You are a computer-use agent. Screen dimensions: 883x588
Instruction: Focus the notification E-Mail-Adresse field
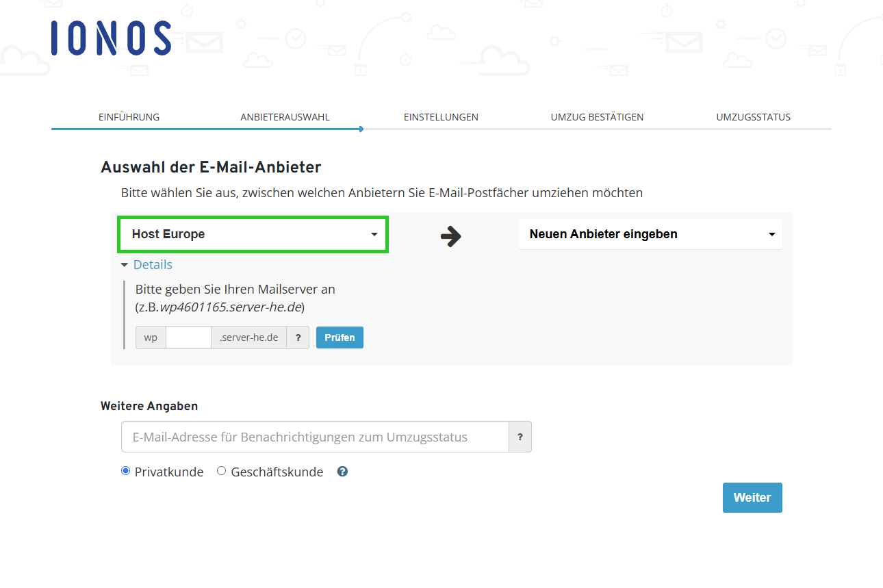coord(315,437)
